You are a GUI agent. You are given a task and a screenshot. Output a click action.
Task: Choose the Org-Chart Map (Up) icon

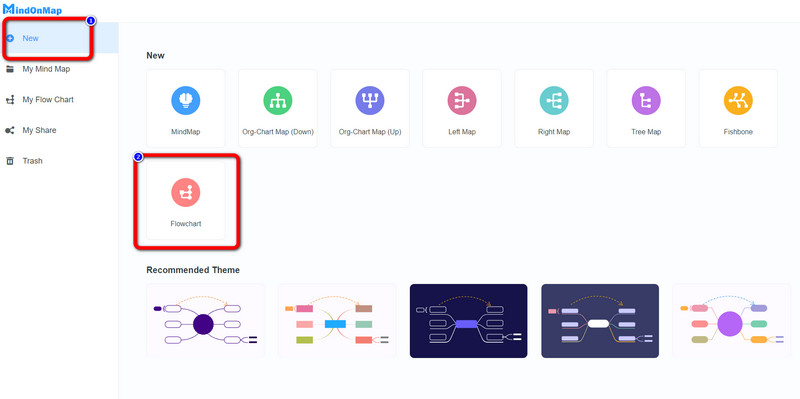(370, 100)
